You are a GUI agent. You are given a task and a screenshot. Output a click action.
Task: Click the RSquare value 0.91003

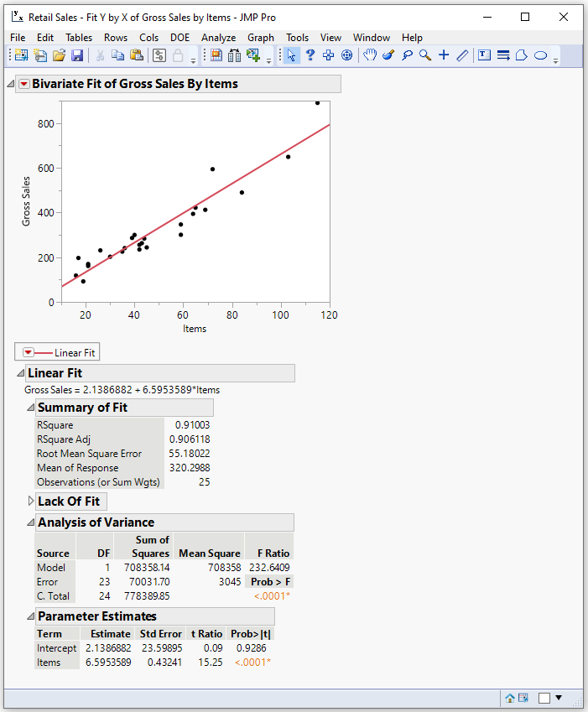pos(193,425)
